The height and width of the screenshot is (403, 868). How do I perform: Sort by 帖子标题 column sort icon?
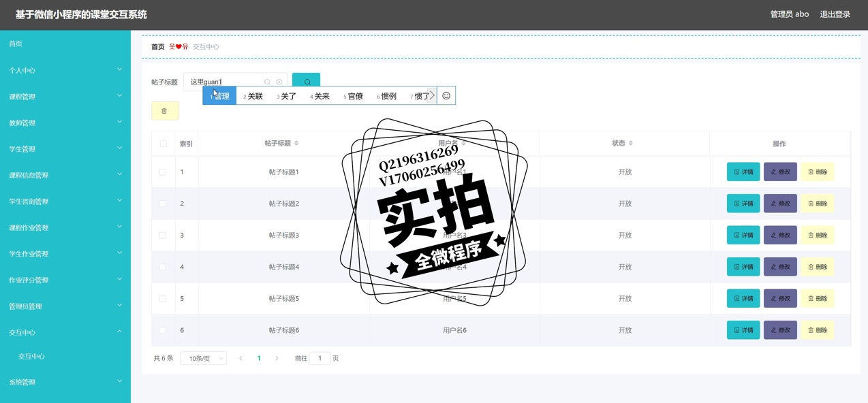296,144
